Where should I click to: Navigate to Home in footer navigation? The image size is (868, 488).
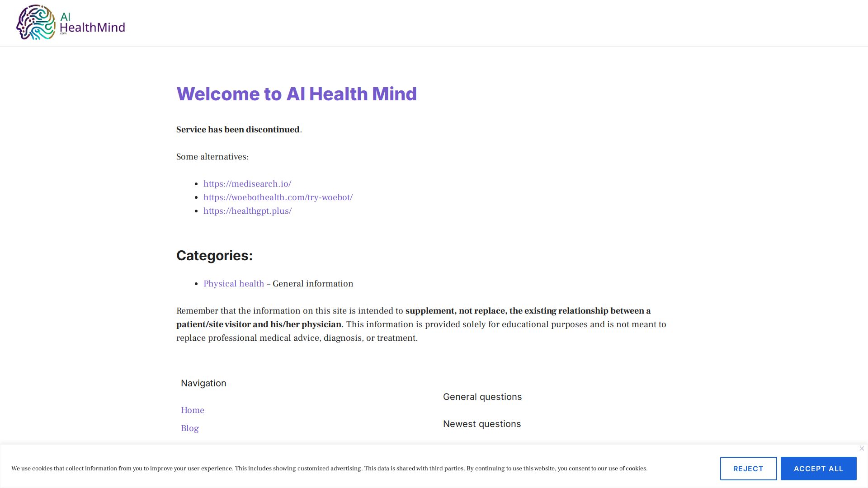(192, 410)
